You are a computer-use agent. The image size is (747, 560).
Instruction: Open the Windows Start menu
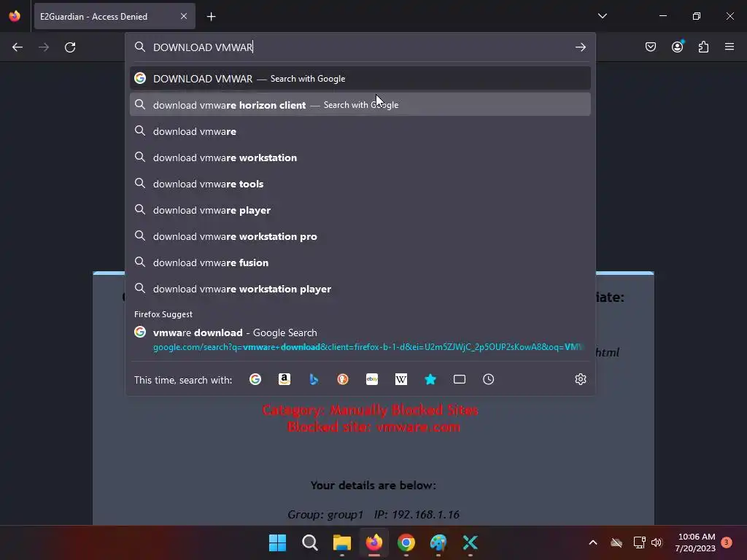[277, 542]
